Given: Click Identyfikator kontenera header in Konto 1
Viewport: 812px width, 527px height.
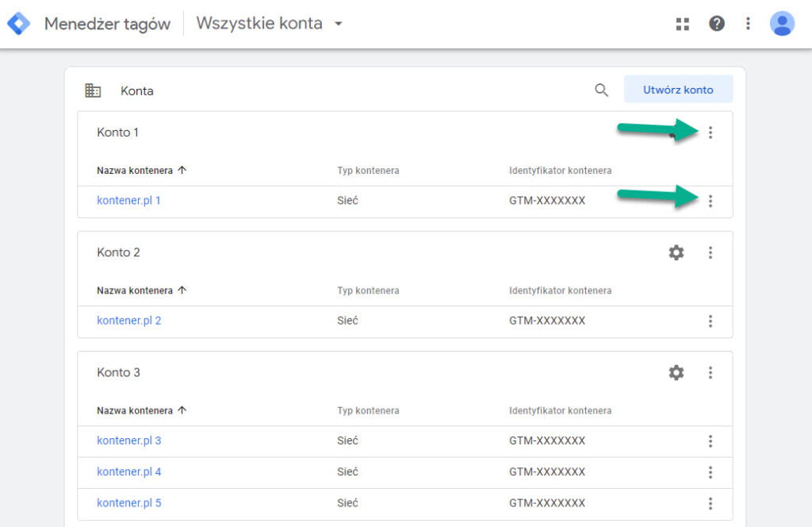Looking at the screenshot, I should 561,171.
